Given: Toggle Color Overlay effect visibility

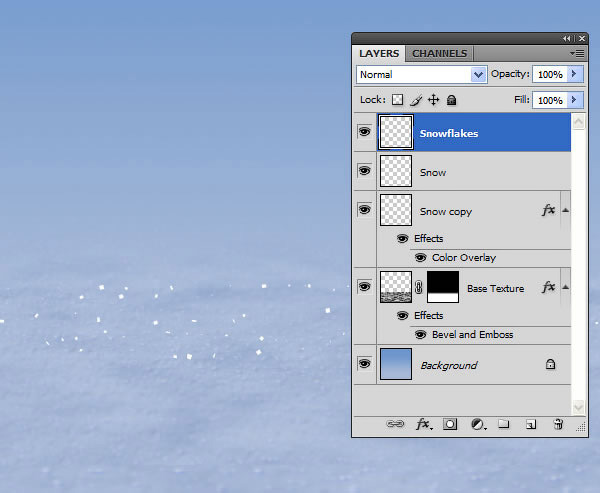Looking at the screenshot, I should click(x=420, y=258).
